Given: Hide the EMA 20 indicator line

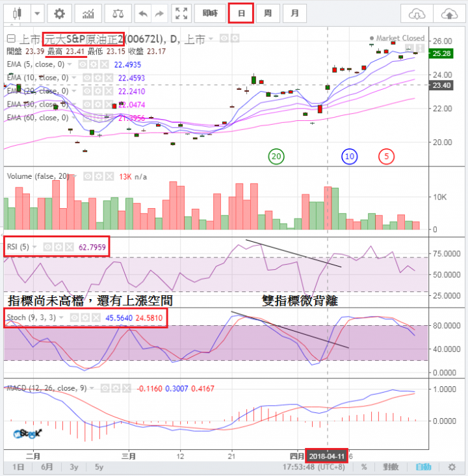Looking at the screenshot, I should tap(87, 91).
